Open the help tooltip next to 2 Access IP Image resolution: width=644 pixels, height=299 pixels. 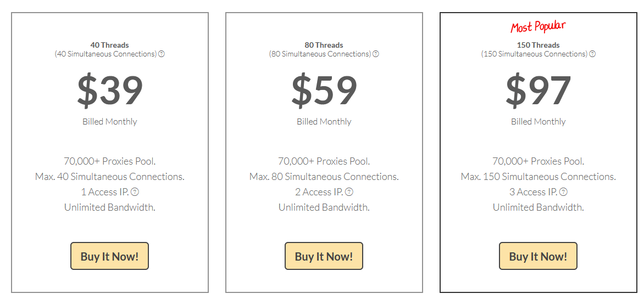point(349,192)
